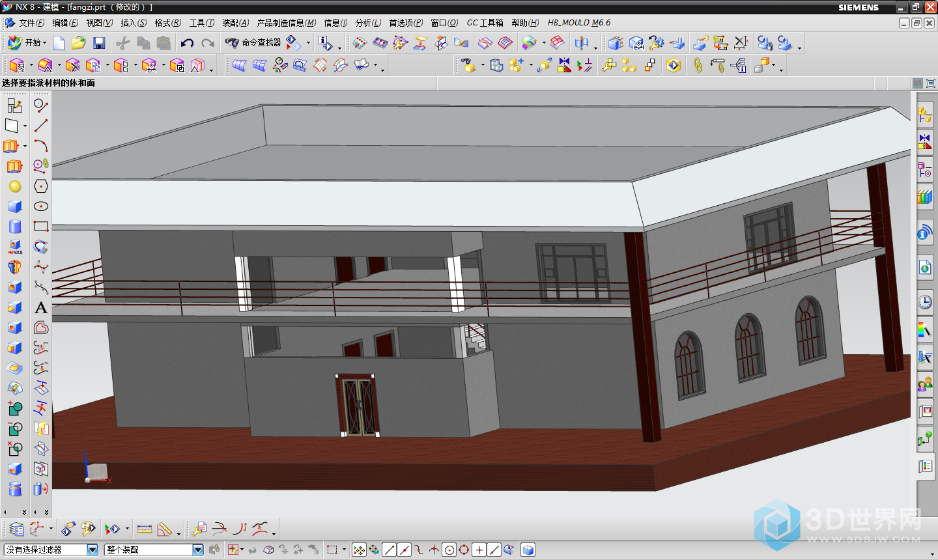Toggle the Quadrant Point snap option

click(464, 550)
